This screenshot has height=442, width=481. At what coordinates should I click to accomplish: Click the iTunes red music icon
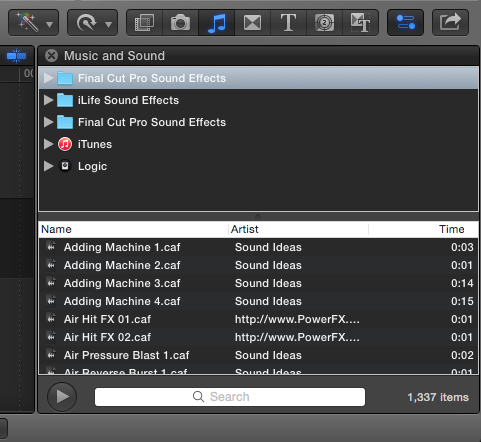pyautogui.click(x=65, y=144)
